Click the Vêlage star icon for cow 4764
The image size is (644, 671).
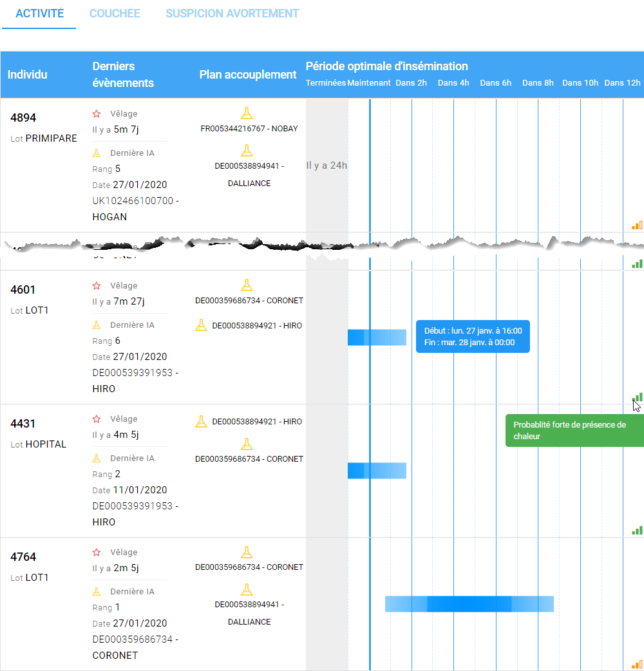tap(97, 553)
